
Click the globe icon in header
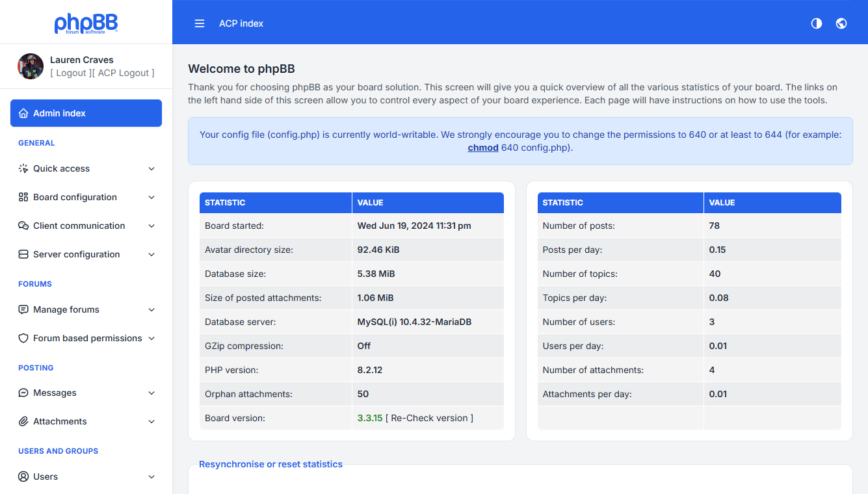(x=841, y=23)
